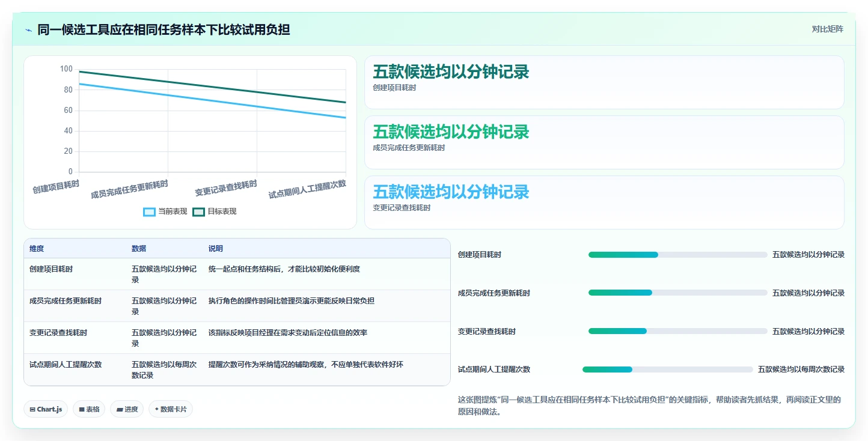868x441 pixels.
Task: Click the chart axis label 成员完成任务更新耗时
Action: click(x=130, y=189)
